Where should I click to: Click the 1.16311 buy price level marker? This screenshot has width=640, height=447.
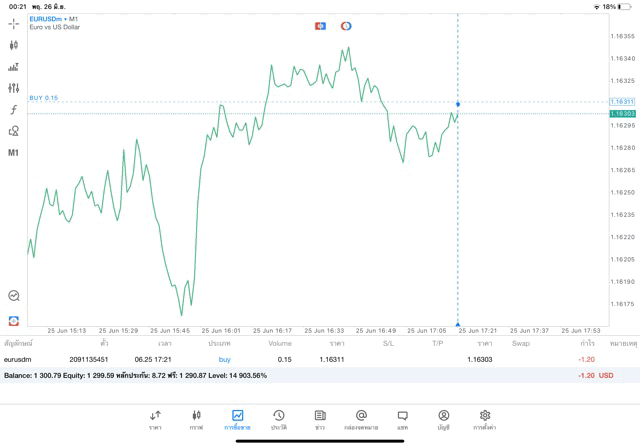[x=622, y=102]
